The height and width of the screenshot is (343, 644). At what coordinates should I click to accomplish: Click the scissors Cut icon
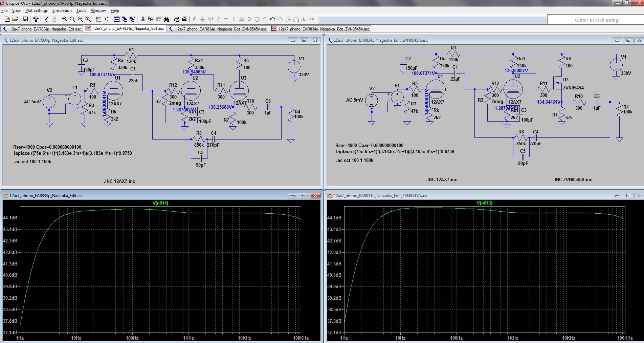click(x=143, y=19)
